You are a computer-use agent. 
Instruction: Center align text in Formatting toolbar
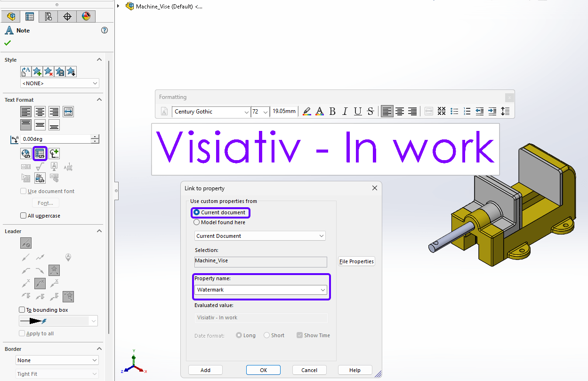400,112
